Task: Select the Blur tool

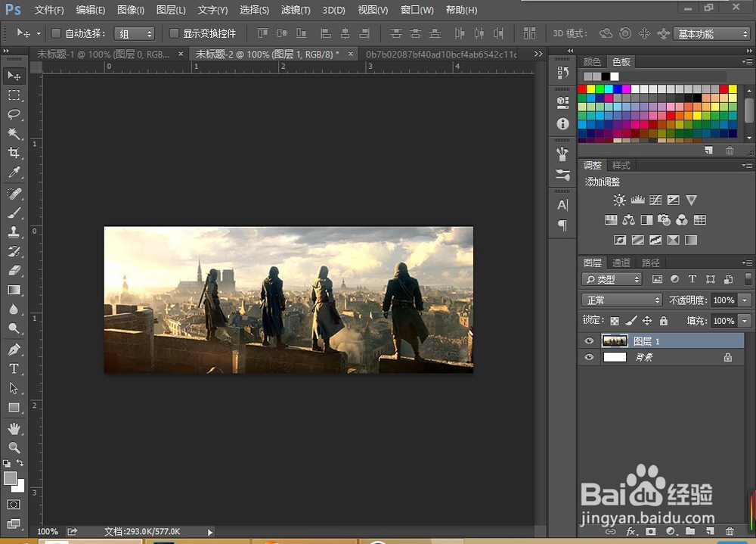Action: tap(14, 309)
